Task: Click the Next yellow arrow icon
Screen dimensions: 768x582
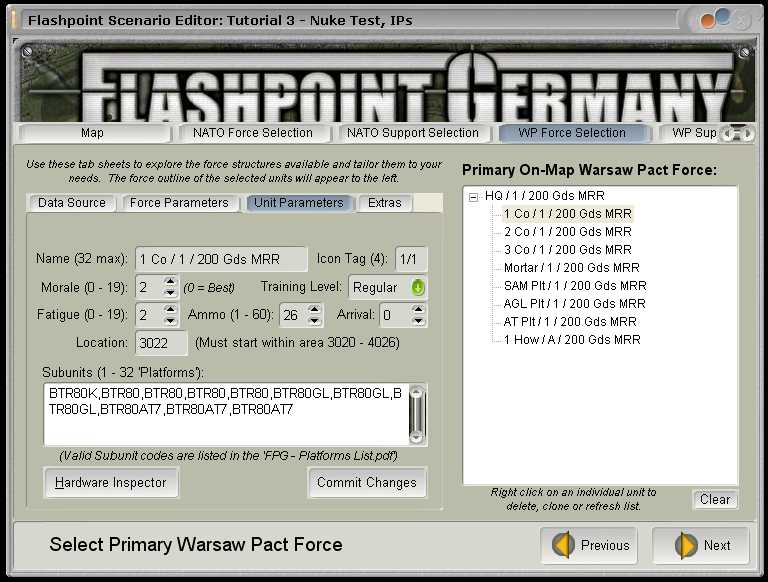Action: point(686,545)
